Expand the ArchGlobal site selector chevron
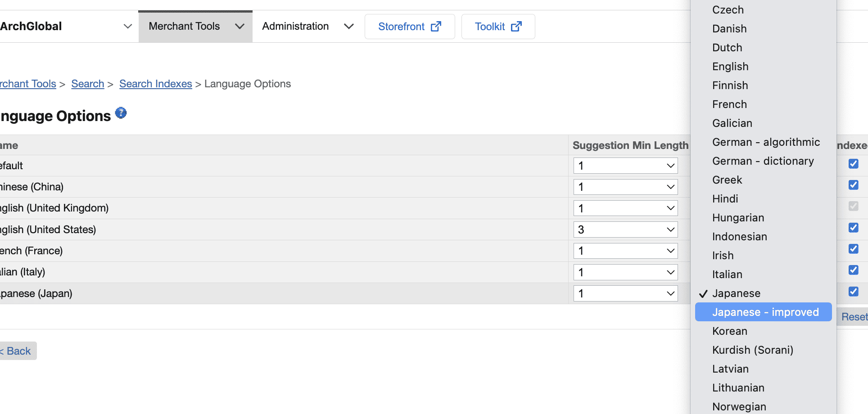This screenshot has width=868, height=414. tap(128, 27)
